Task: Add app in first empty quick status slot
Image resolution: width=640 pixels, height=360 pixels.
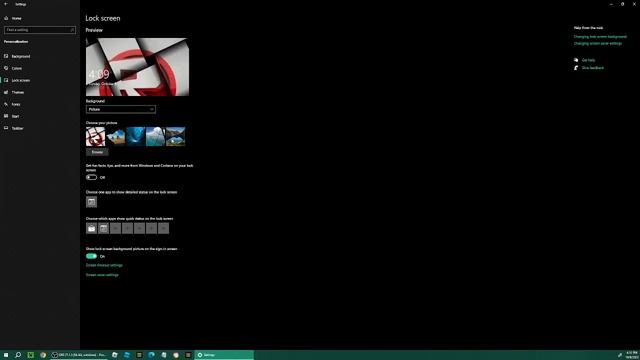Action: pos(116,229)
